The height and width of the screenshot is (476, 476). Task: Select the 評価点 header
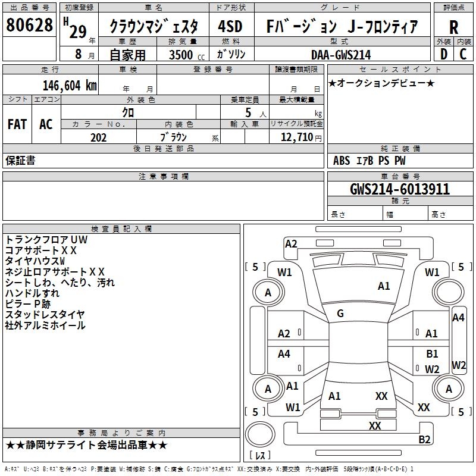coord(453,8)
